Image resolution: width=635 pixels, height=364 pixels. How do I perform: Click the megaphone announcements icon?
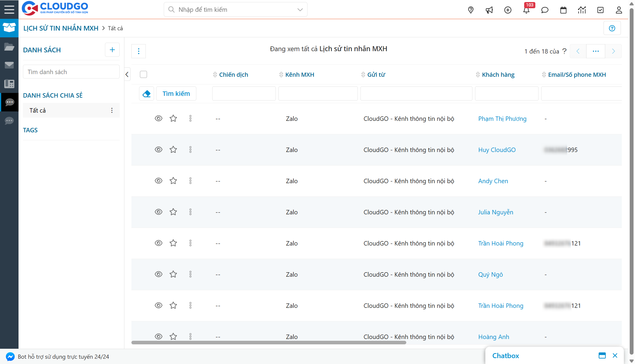point(489,10)
